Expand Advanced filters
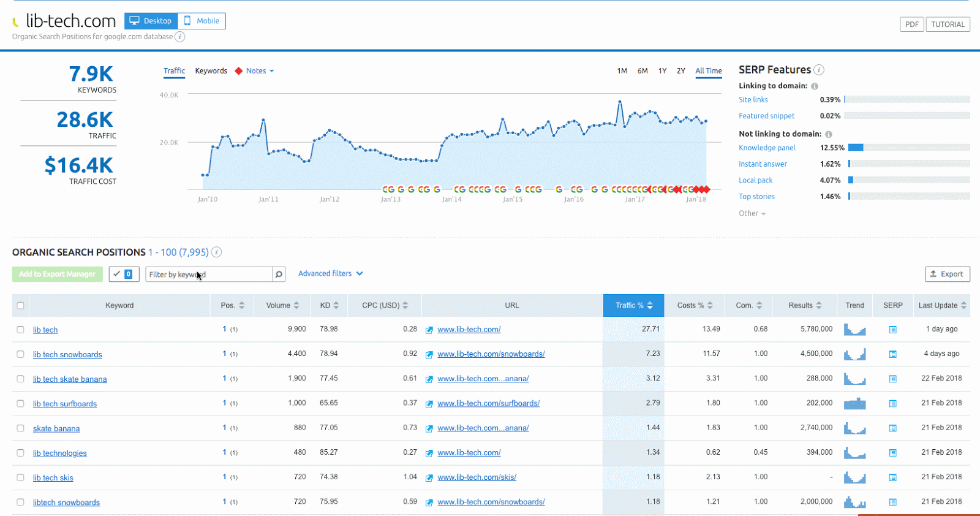Image resolution: width=980 pixels, height=516 pixels. 330,273
